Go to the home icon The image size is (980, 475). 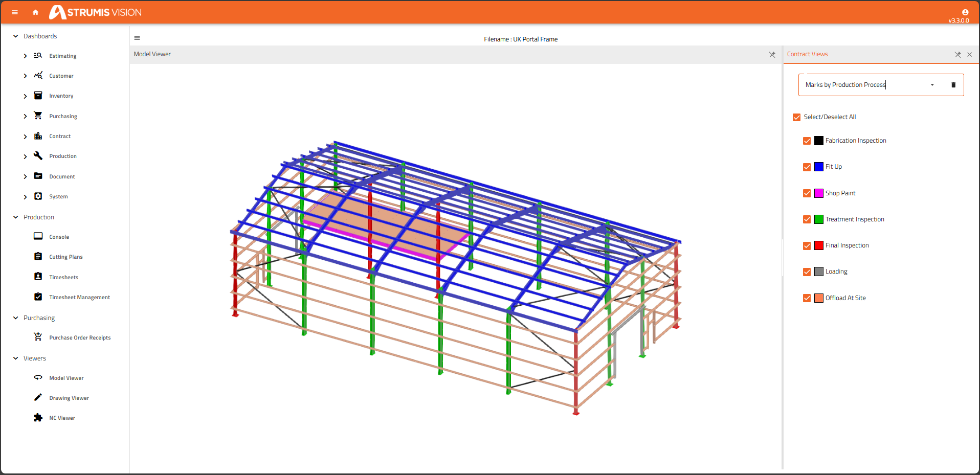click(35, 12)
